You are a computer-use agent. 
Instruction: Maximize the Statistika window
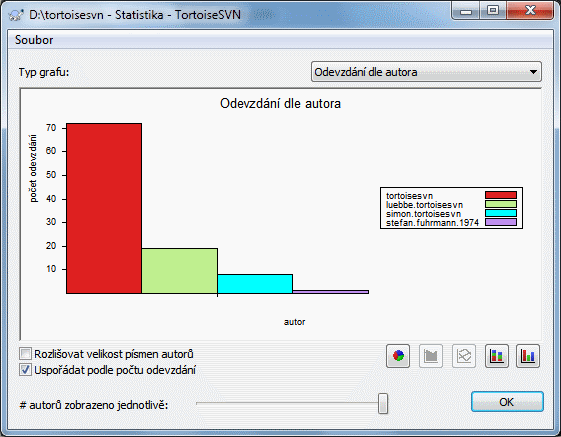(493, 10)
